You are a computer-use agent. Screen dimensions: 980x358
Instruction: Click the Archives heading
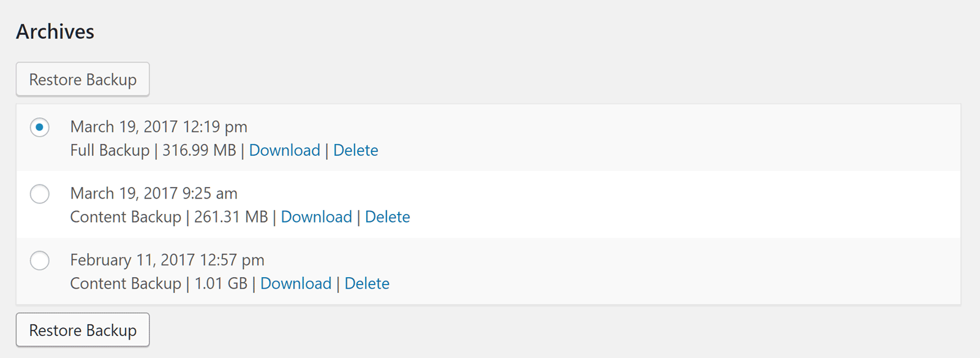coord(55,32)
